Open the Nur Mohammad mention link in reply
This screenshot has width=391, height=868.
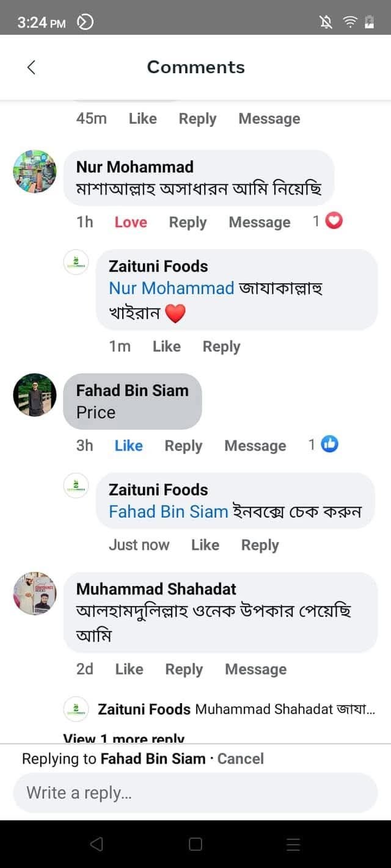[172, 288]
